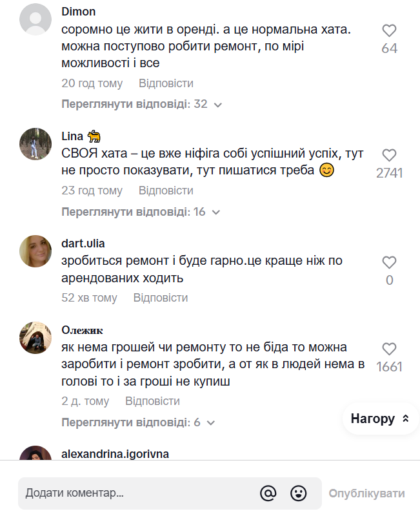Image resolution: width=420 pixels, height=518 pixels.
Task: Open the emoji picker smiley icon
Action: click(x=299, y=493)
